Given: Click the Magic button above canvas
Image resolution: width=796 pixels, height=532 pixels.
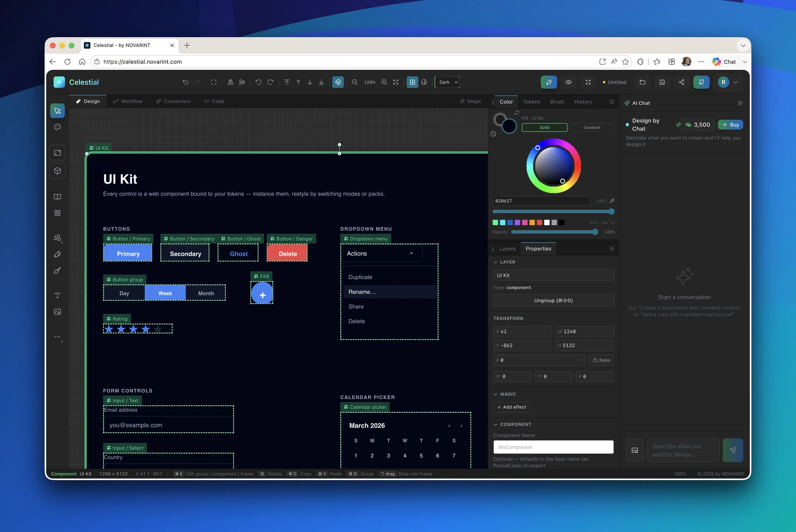Looking at the screenshot, I should pyautogui.click(x=470, y=101).
